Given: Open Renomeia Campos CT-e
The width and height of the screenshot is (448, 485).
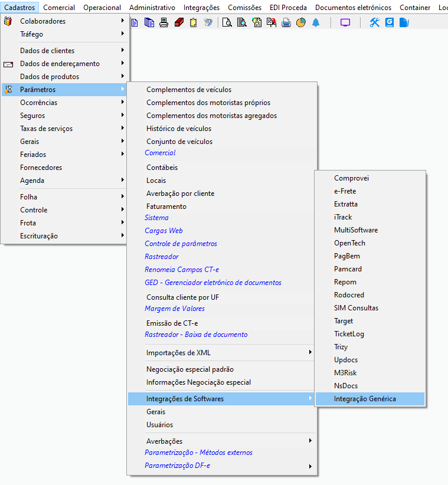Looking at the screenshot, I should (182, 270).
